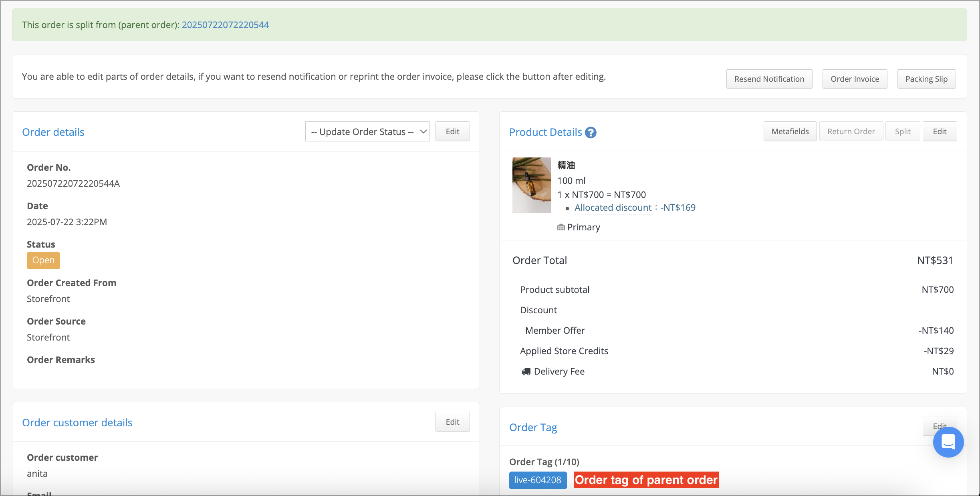Click the Allocated discount link
The width and height of the screenshot is (980, 496).
(613, 208)
